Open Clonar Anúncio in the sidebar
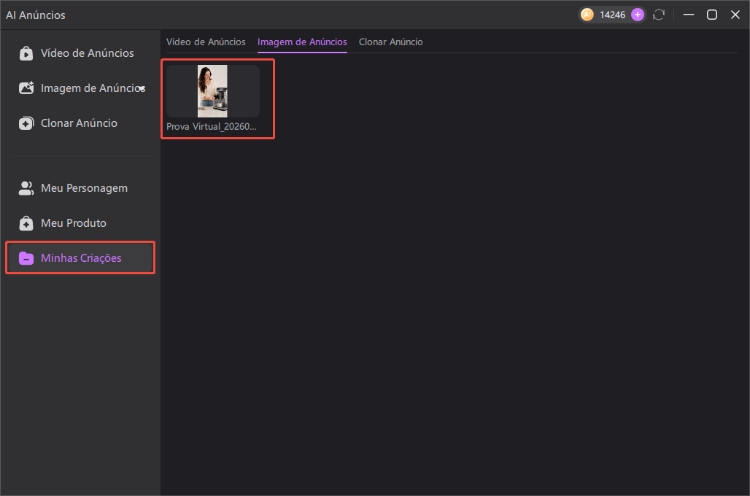This screenshot has height=496, width=750. 80,123
